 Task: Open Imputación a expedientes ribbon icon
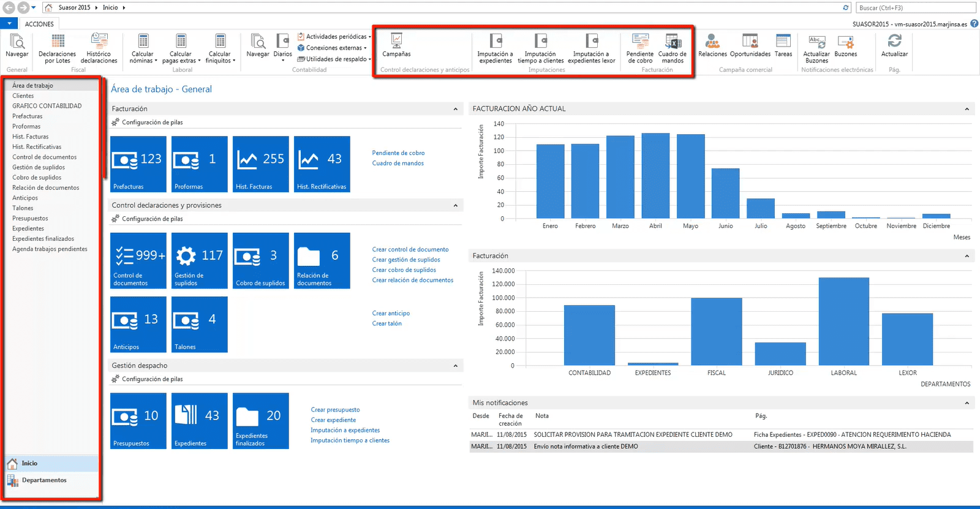click(495, 48)
